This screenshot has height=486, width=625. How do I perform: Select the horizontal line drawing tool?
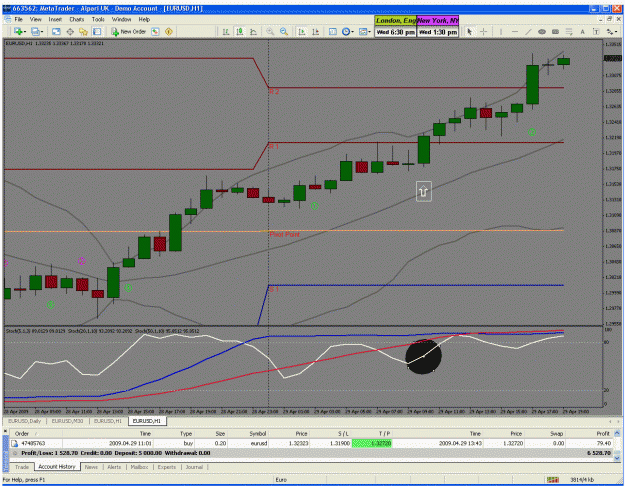click(x=515, y=31)
